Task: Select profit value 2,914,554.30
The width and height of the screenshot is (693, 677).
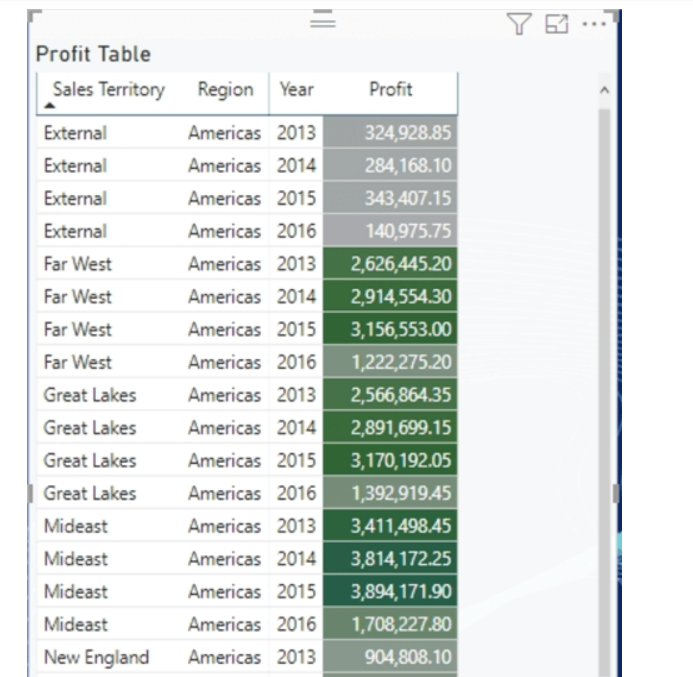Action: [x=401, y=297]
